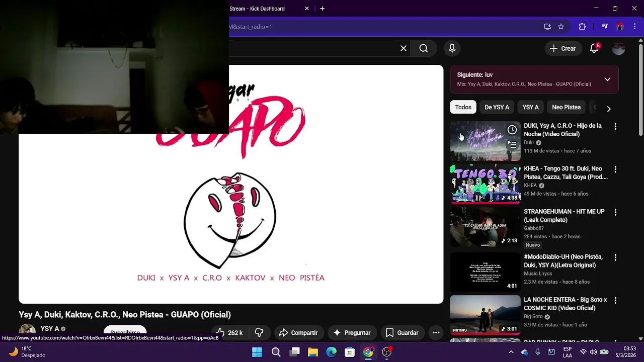Show hidden system tray icons
Viewport: 644px width, 362px height.
[x=511, y=352]
